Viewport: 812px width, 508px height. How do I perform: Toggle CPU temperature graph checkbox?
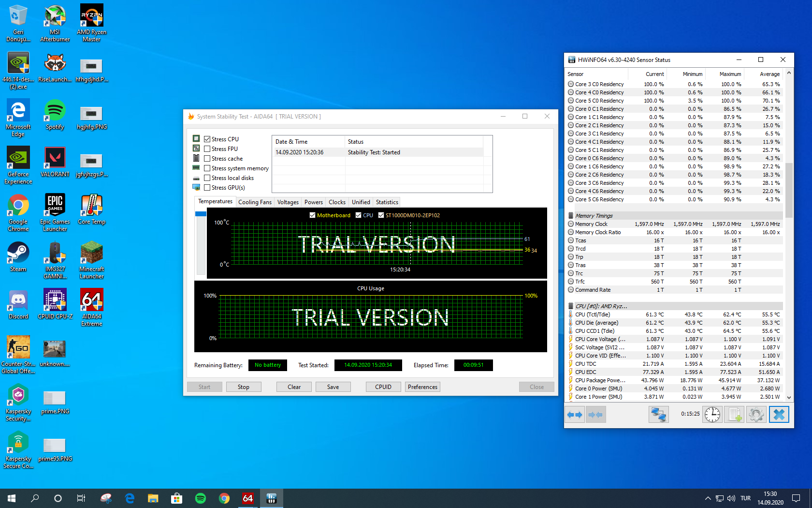tap(358, 215)
